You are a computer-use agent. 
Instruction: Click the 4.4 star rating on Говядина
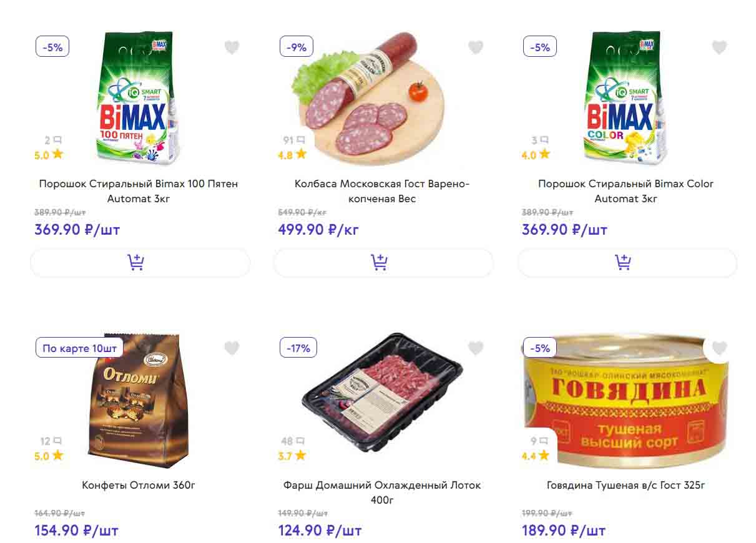(536, 456)
